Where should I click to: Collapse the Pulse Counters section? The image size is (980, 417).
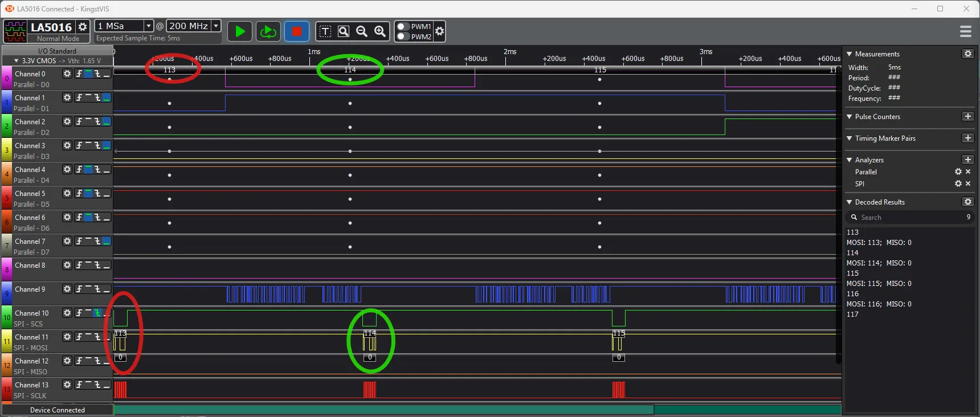coord(850,116)
